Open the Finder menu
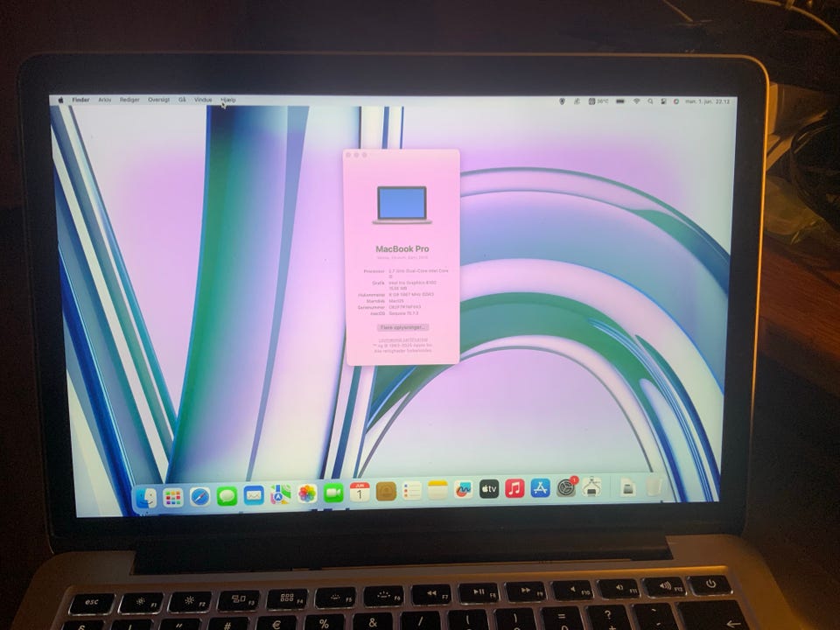Screen dimensions: 840x630 click(80, 100)
